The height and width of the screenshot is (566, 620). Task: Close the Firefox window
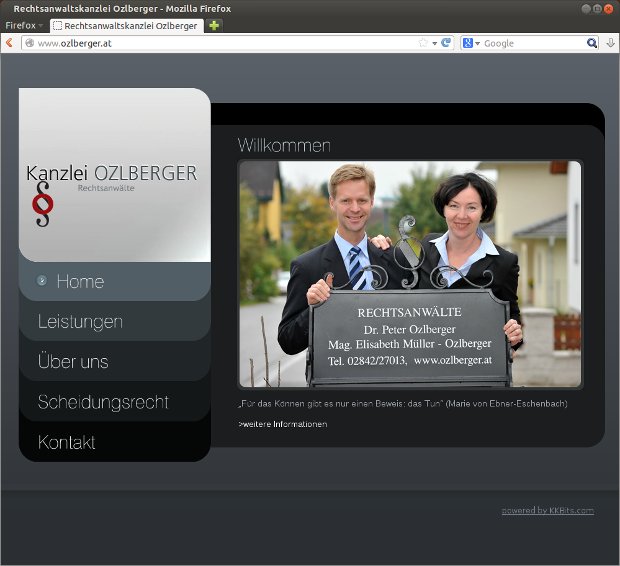609,8
